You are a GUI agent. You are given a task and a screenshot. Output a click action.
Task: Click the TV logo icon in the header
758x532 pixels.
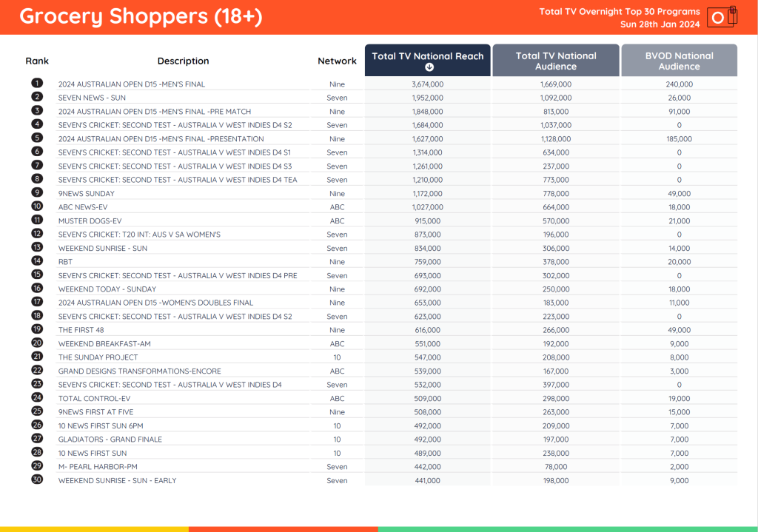722,17
